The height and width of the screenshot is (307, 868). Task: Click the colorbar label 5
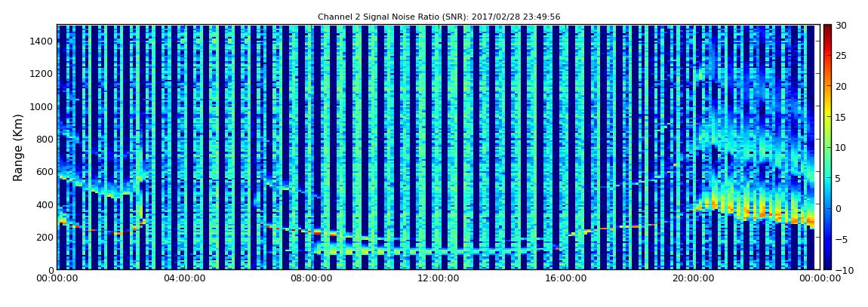coord(839,178)
